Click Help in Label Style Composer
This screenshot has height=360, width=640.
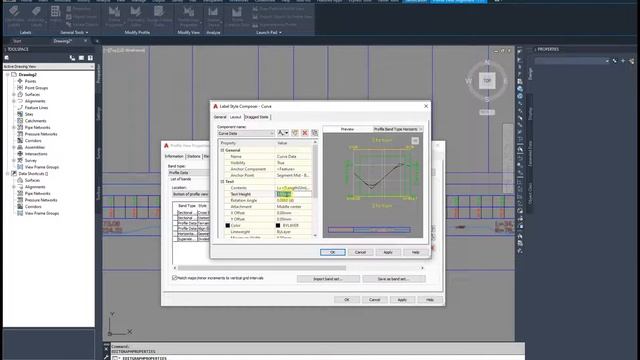coord(415,252)
